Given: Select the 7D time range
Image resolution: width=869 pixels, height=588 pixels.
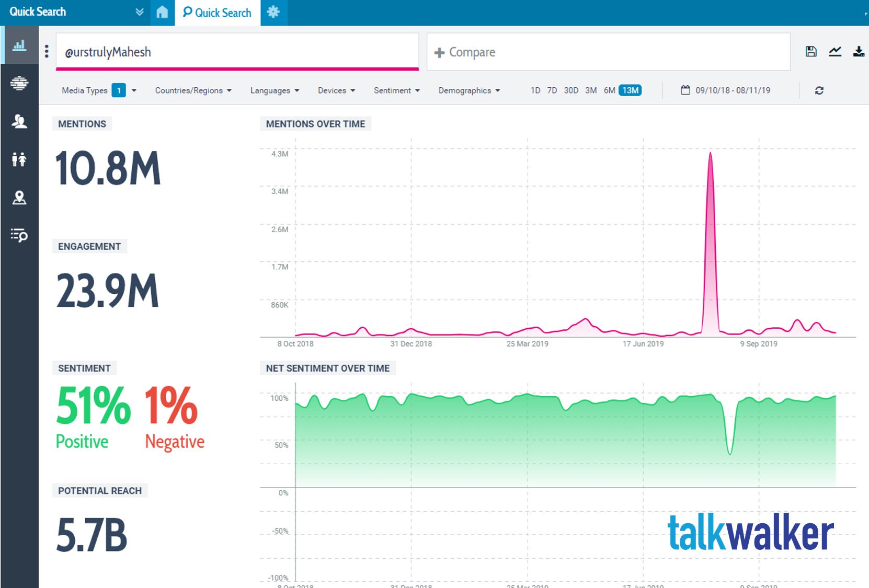Looking at the screenshot, I should pos(552,90).
